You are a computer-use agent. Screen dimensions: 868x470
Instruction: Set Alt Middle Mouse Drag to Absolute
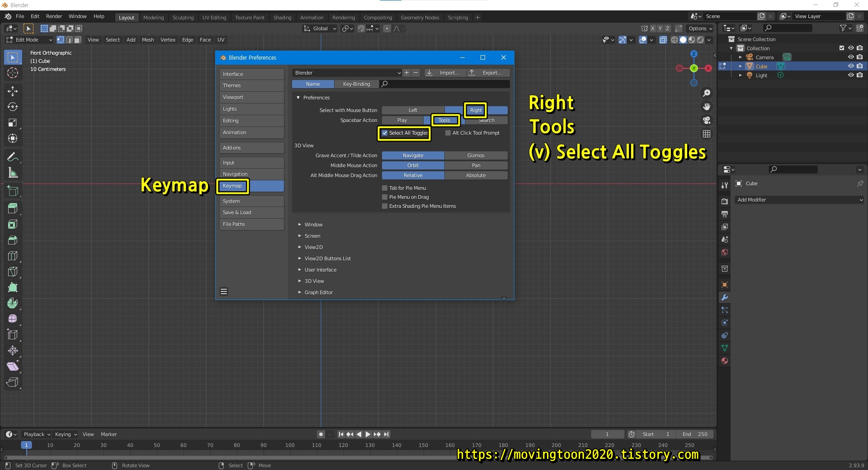pos(476,175)
